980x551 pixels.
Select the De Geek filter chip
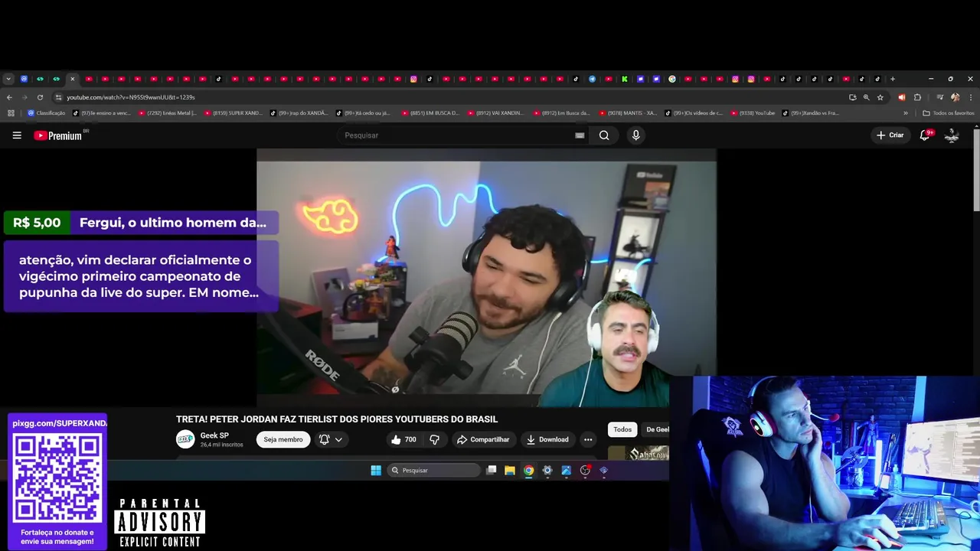click(655, 429)
